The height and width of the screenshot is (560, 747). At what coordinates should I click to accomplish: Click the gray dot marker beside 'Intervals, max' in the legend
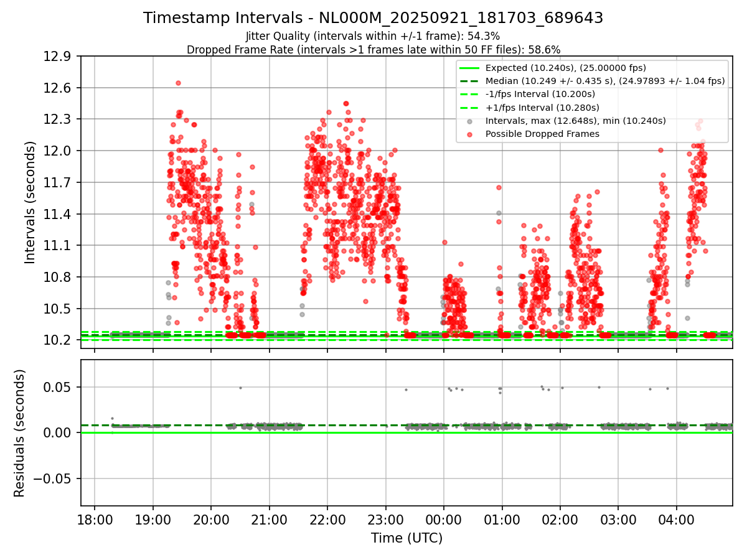(469, 121)
